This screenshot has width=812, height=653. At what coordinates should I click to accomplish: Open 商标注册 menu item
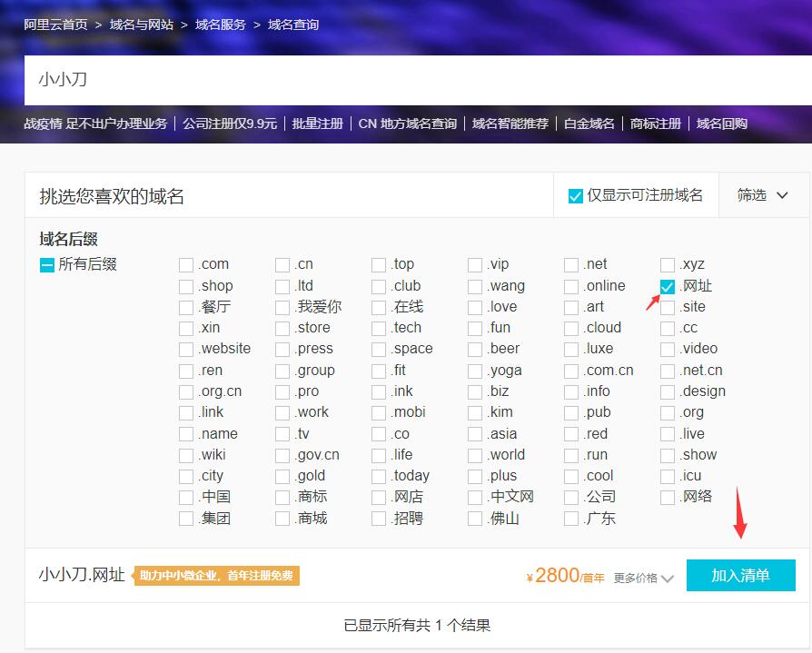click(x=655, y=124)
